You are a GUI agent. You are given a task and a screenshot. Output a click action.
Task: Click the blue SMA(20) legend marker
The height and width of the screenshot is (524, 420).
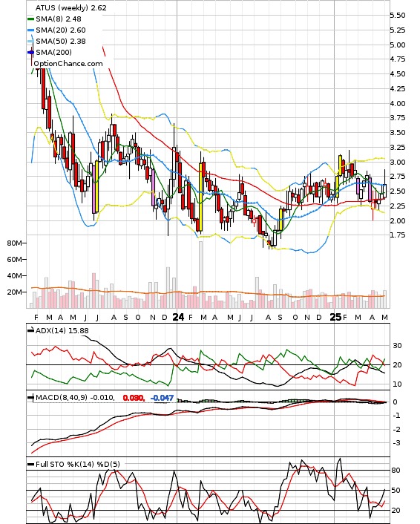coord(30,30)
